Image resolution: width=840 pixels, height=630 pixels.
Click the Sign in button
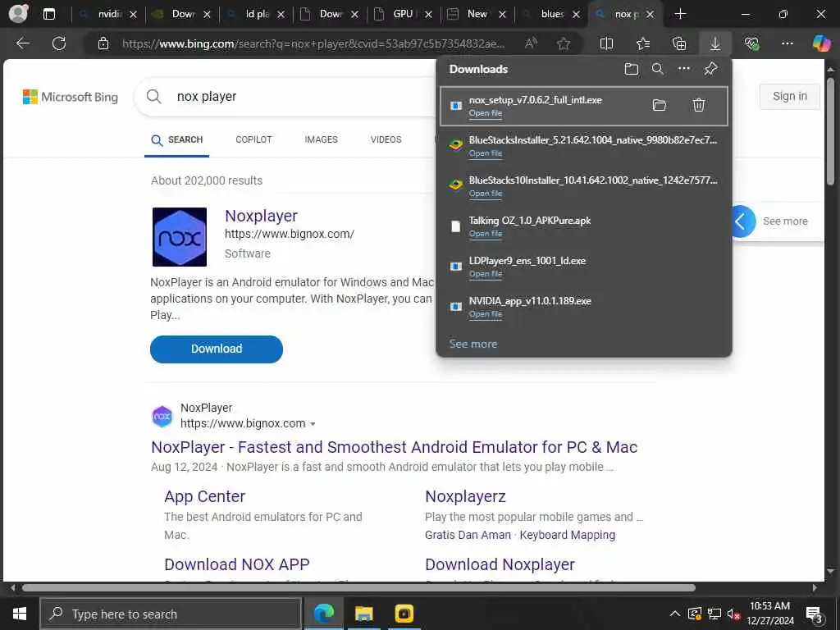[790, 97]
